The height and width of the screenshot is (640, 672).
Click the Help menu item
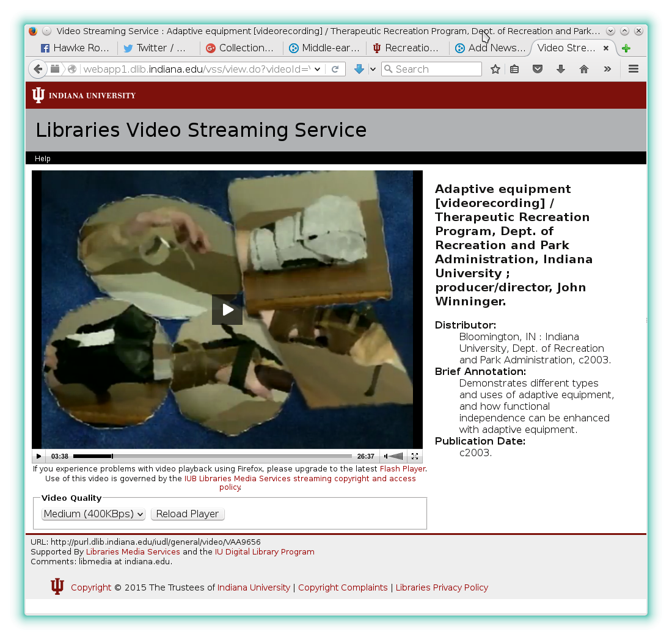(x=43, y=159)
